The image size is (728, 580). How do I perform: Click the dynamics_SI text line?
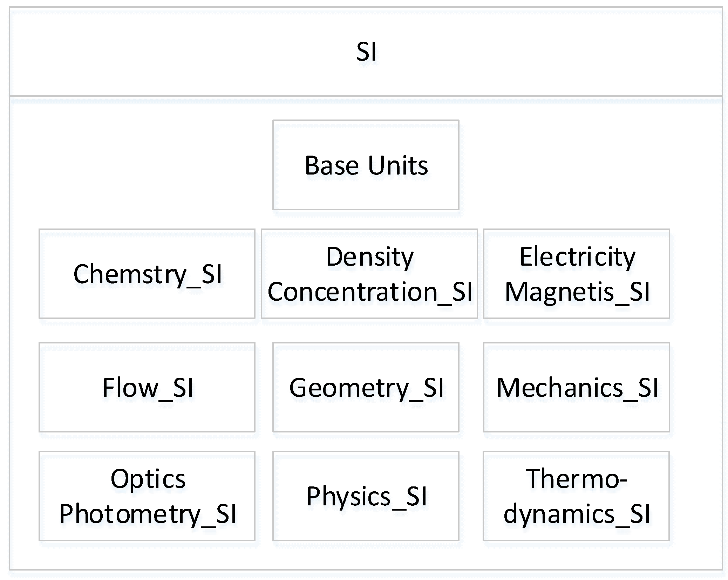pos(576,514)
